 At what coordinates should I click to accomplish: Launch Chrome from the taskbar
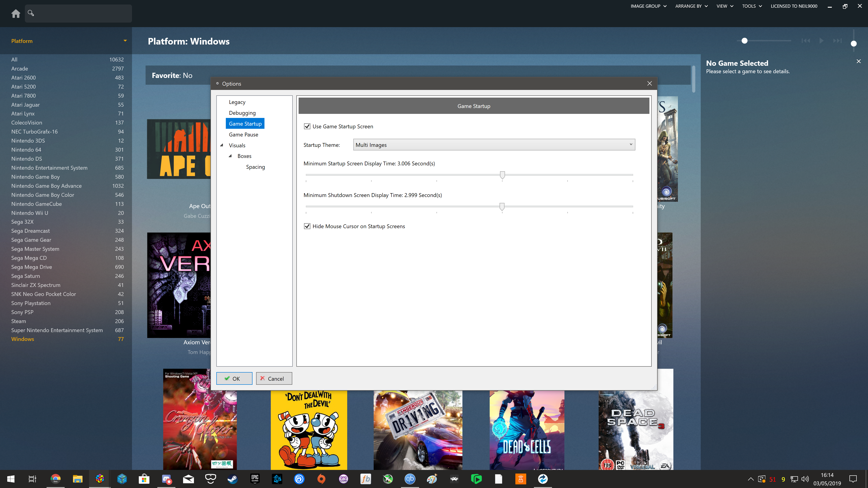tap(56, 479)
